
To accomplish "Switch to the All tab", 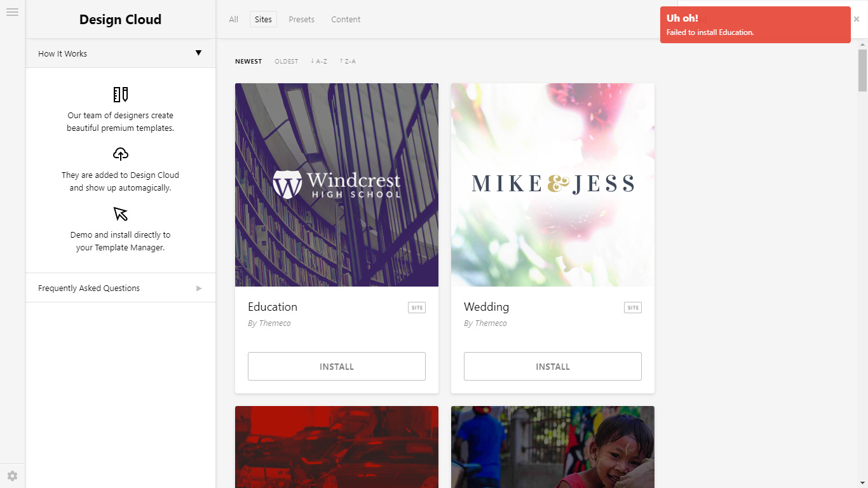I will (234, 20).
